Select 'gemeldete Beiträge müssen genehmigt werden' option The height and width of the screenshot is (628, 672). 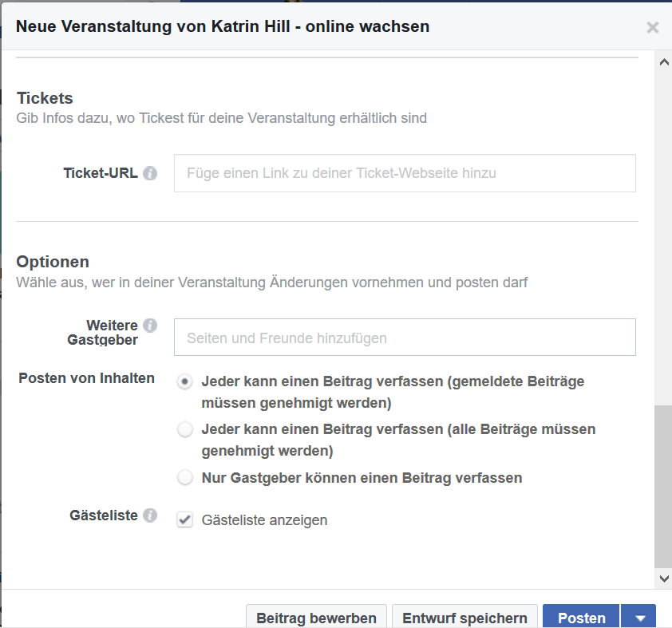point(184,381)
